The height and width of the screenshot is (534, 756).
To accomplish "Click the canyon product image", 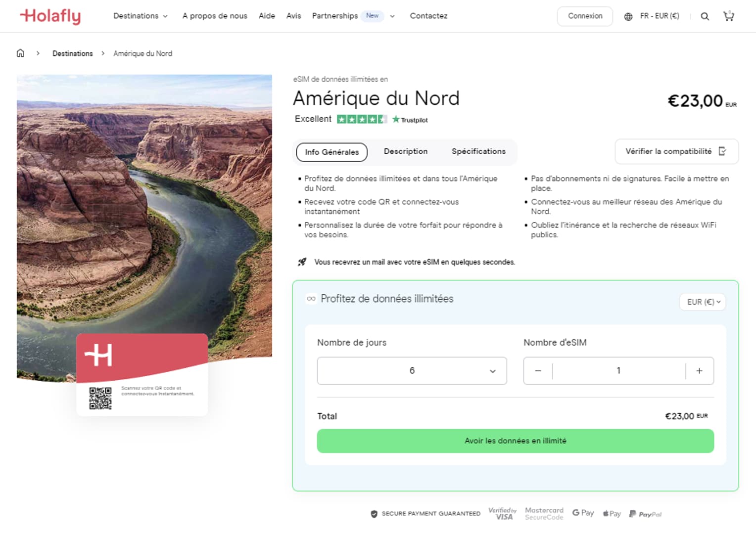I will pyautogui.click(x=144, y=208).
